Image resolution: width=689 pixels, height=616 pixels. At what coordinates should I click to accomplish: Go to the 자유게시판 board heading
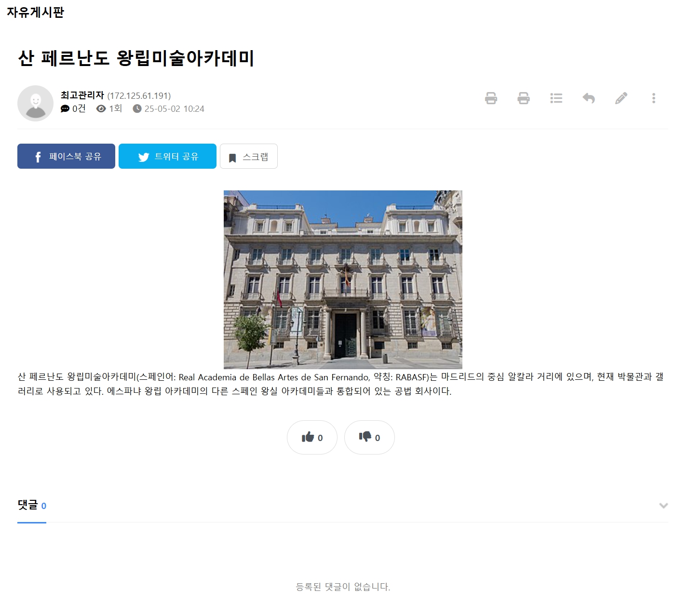pos(35,13)
